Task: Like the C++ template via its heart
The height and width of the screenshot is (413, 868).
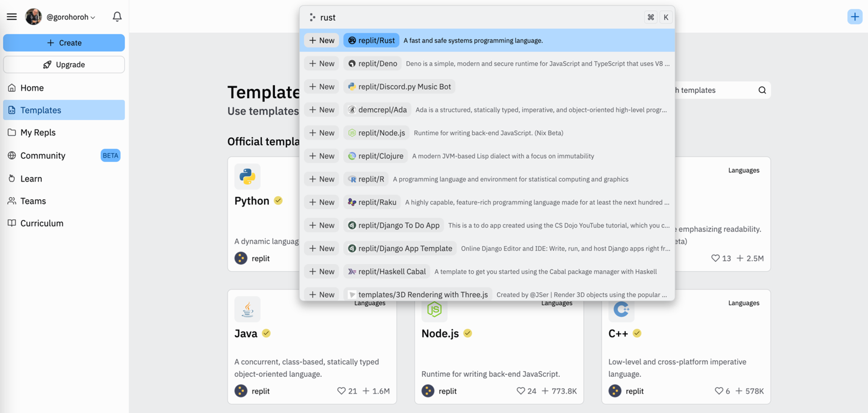Action: tap(719, 391)
